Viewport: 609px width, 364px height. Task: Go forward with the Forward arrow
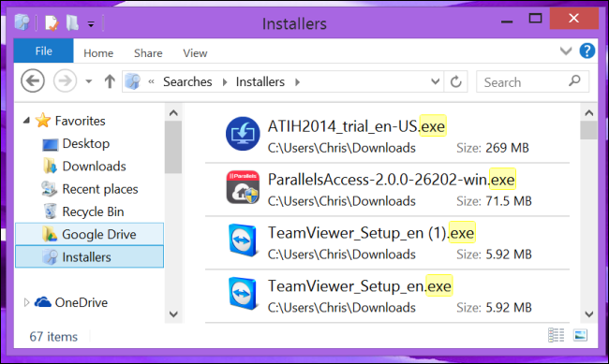tap(65, 81)
